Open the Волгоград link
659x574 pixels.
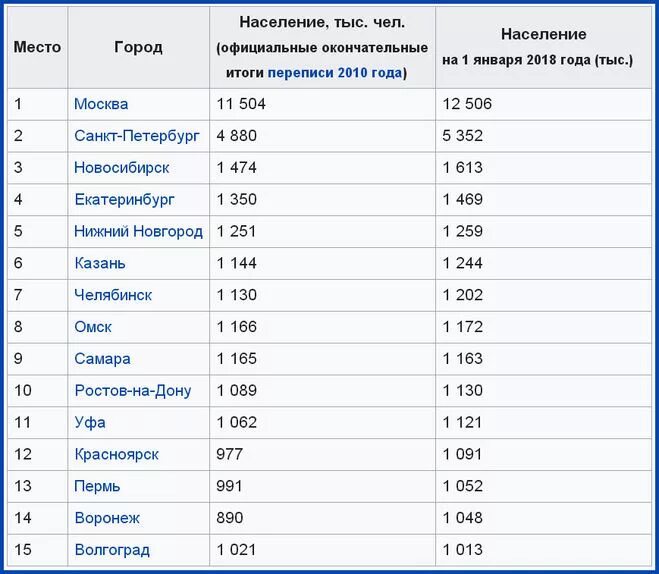112,550
